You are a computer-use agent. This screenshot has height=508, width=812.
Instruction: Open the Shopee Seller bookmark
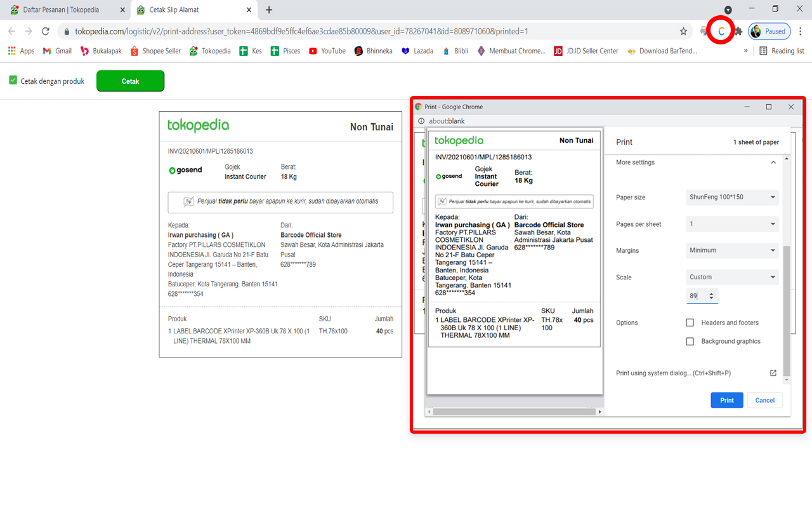(155, 51)
